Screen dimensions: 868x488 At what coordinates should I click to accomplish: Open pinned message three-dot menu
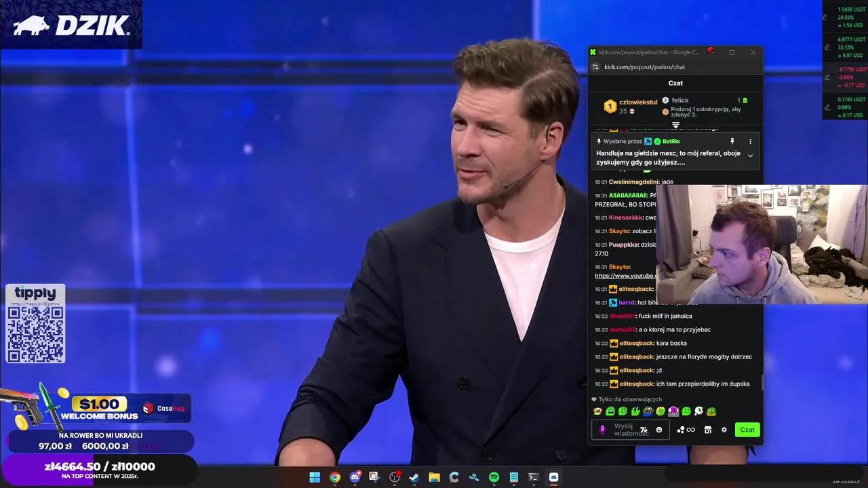point(750,141)
